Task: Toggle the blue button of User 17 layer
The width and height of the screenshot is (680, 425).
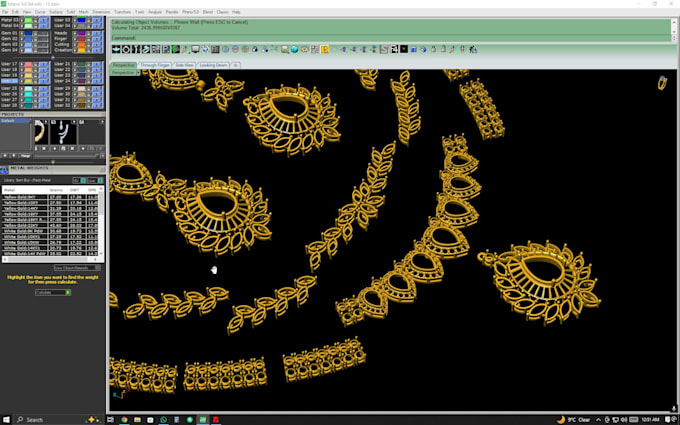Action: click(x=44, y=64)
